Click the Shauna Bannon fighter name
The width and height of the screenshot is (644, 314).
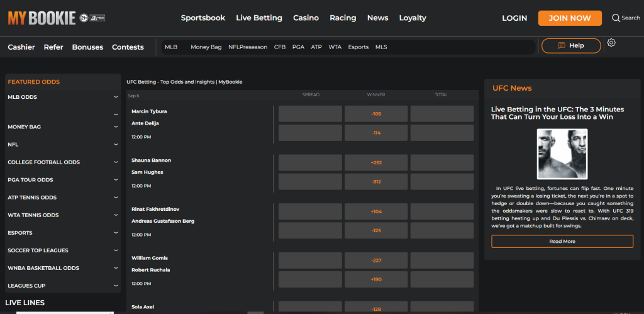pos(151,160)
